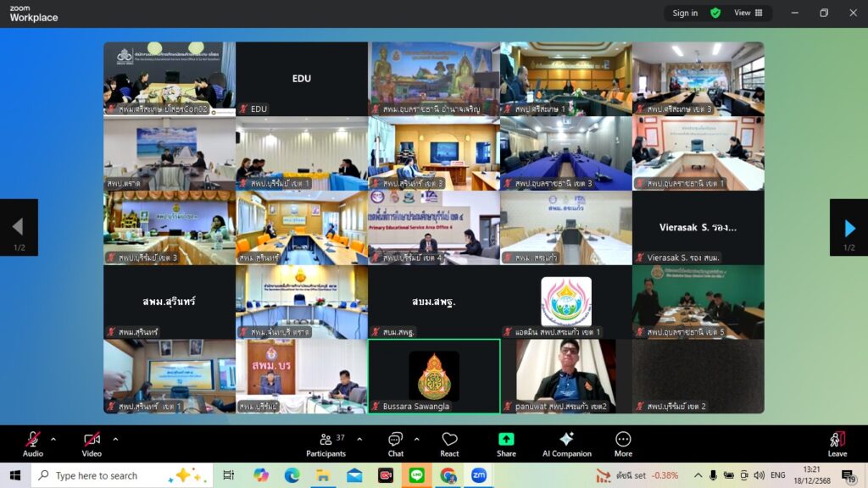Go to next page of video gallery
868x488 pixels.
849,227
